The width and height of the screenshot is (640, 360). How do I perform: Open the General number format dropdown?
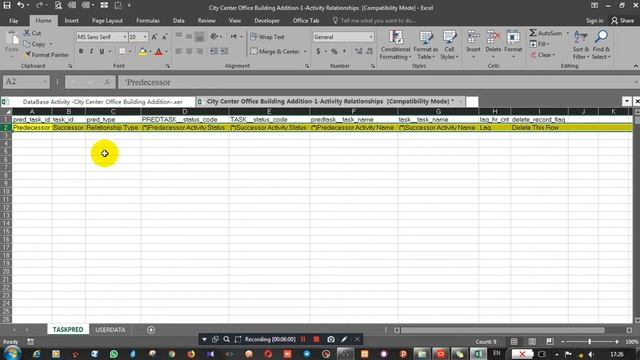[x=371, y=37]
